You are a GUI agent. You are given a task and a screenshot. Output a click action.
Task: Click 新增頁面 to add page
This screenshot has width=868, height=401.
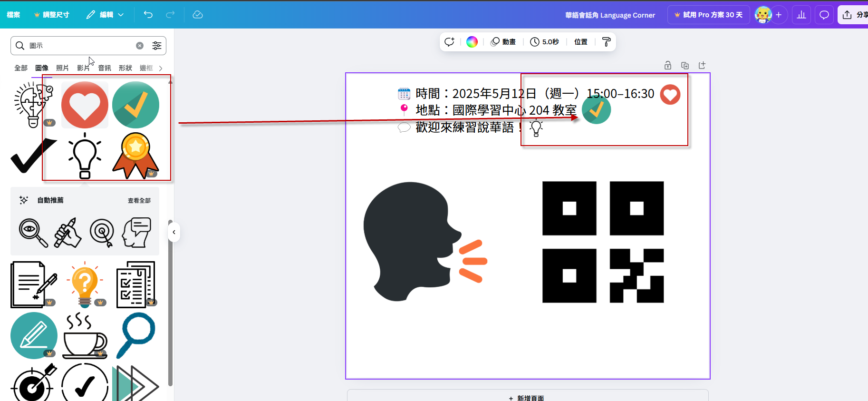527,398
